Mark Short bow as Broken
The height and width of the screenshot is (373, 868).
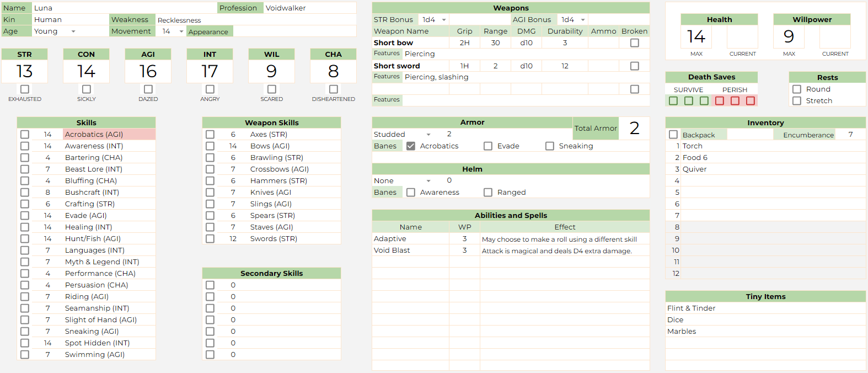635,42
